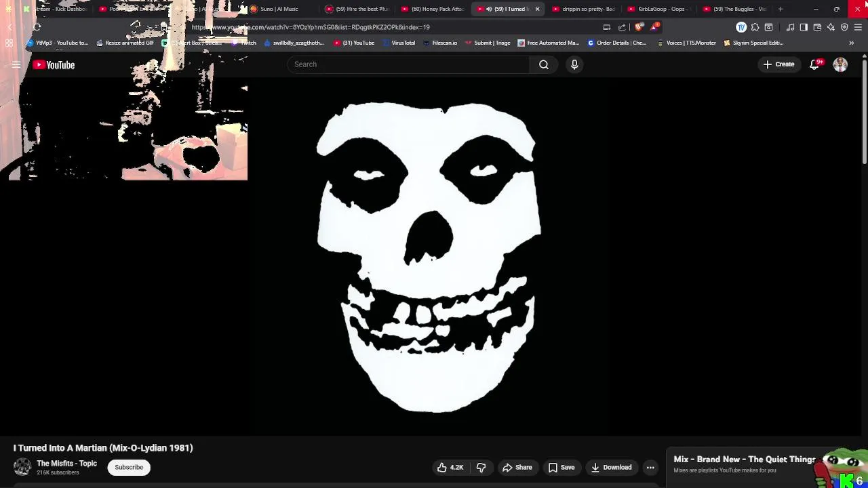The image size is (868, 488).
Task: Switch to The Buggles tab
Action: click(734, 9)
